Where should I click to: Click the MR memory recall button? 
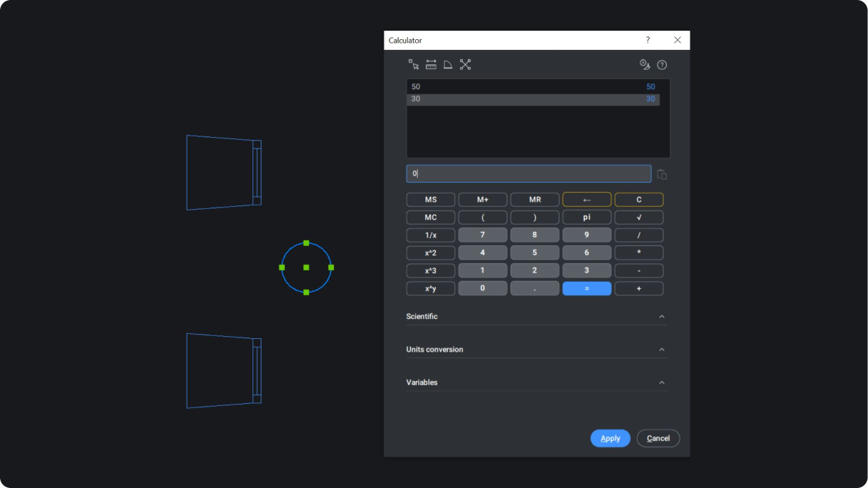pyautogui.click(x=535, y=200)
